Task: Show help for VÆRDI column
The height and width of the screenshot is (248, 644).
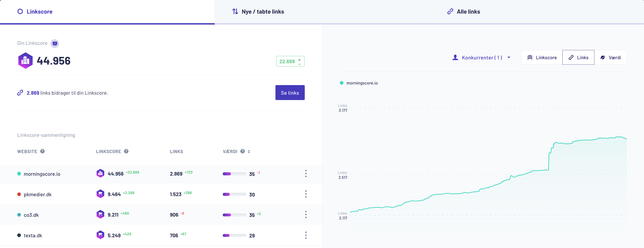Action: (242, 151)
